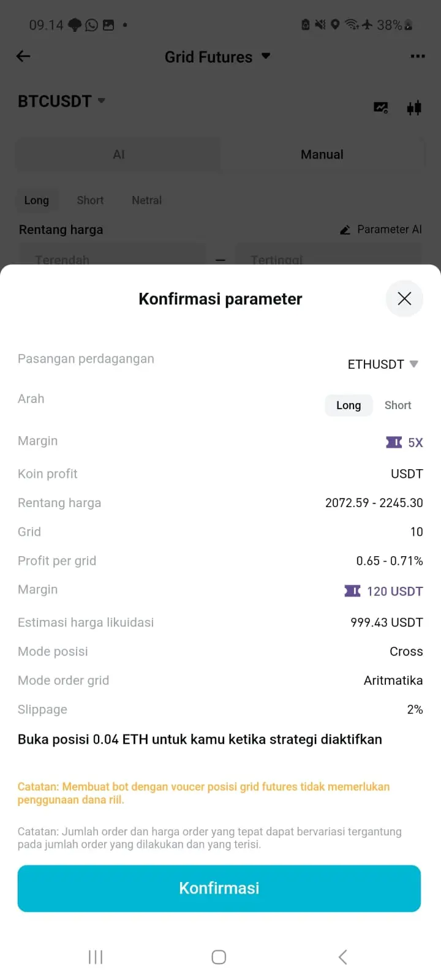The height and width of the screenshot is (980, 441).
Task: Tap the back arrow in header
Action: point(23,56)
